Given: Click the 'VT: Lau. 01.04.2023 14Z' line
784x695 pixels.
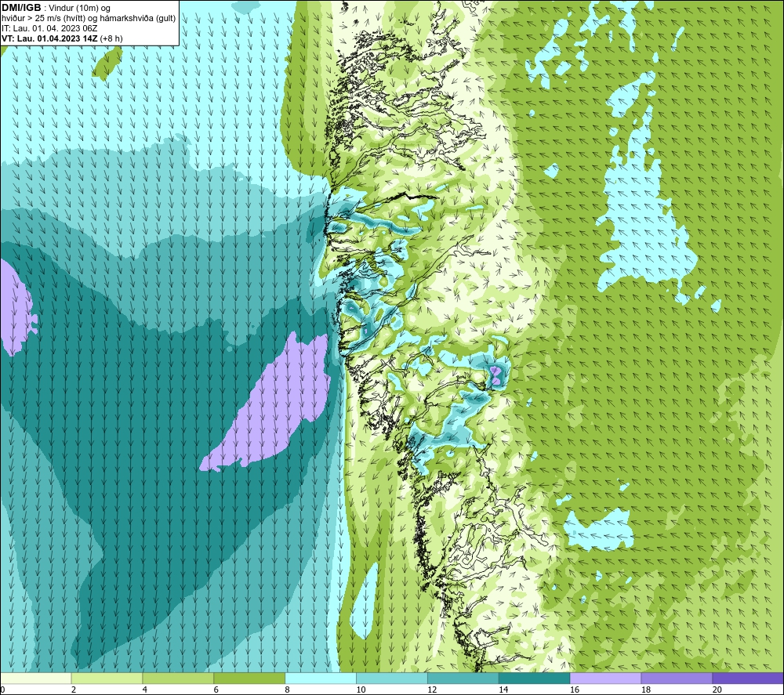Looking at the screenshot, I should click(x=49, y=38).
